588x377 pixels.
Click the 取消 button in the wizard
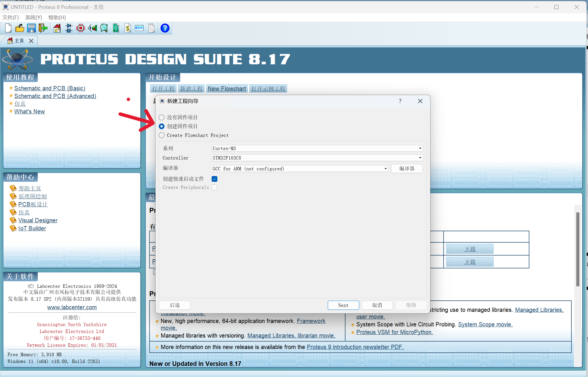377,305
